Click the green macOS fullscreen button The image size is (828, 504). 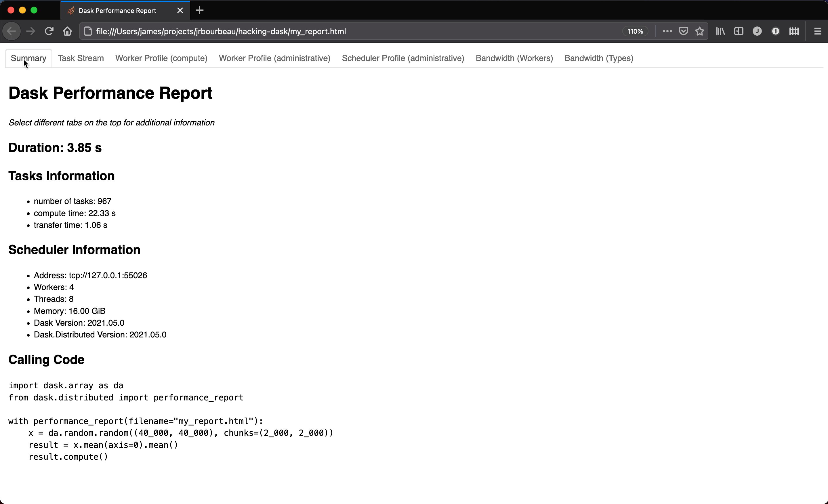[x=34, y=10]
